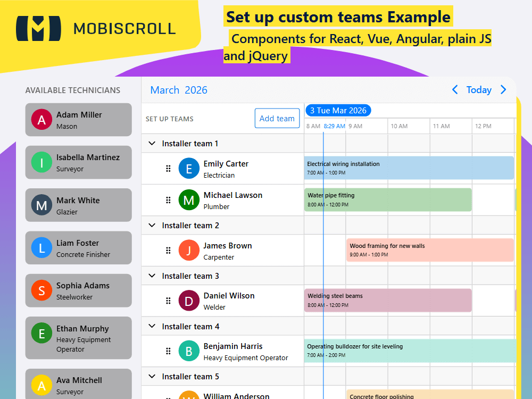This screenshot has width=532, height=399.
Task: Click the drag handle beside Daniel Wilson
Action: (x=168, y=301)
